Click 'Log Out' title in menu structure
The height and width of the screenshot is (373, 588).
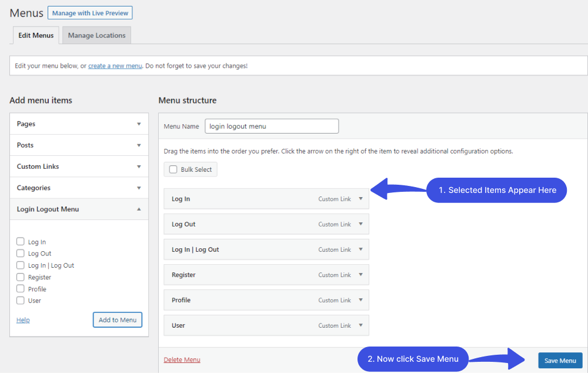pyautogui.click(x=183, y=224)
